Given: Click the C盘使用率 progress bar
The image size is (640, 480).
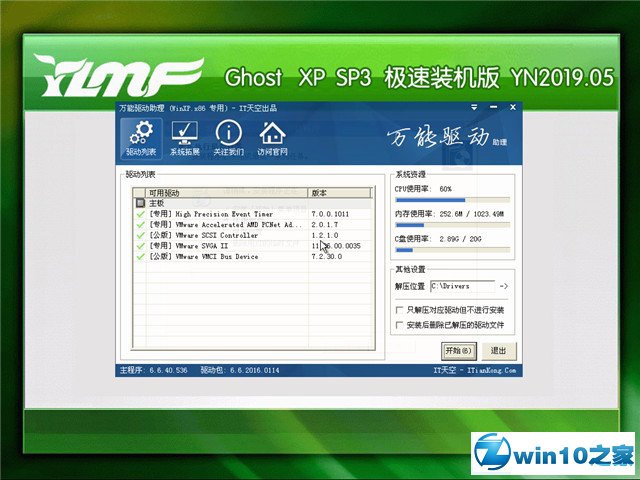Looking at the screenshot, I should (x=452, y=250).
